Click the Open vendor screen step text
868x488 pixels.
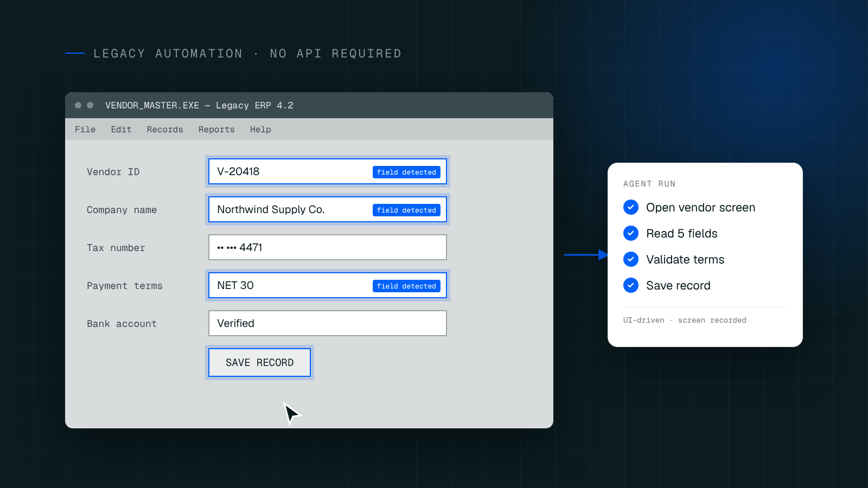[700, 208]
